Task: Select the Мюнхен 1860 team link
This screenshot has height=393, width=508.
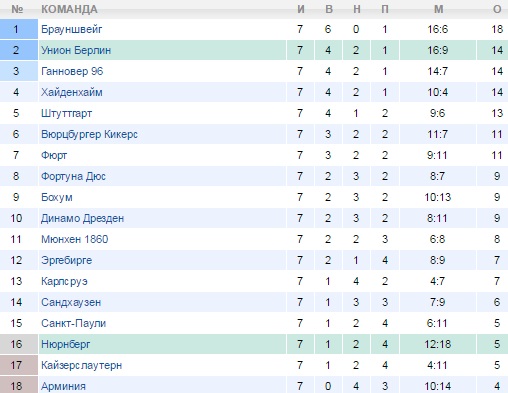Action: point(74,239)
